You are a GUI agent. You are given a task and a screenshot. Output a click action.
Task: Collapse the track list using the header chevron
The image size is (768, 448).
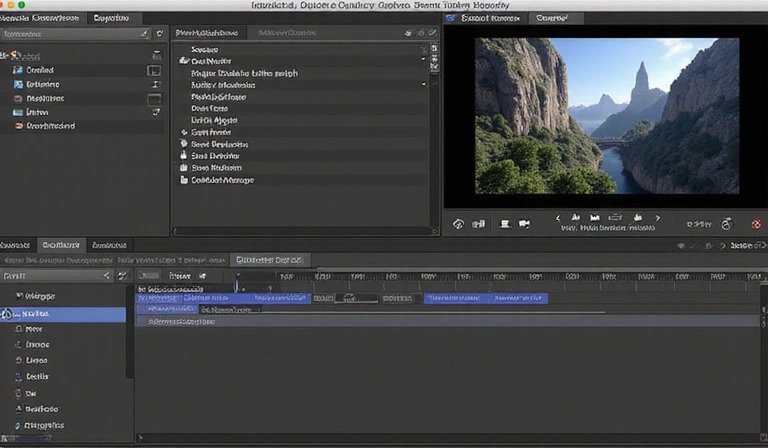tap(108, 275)
